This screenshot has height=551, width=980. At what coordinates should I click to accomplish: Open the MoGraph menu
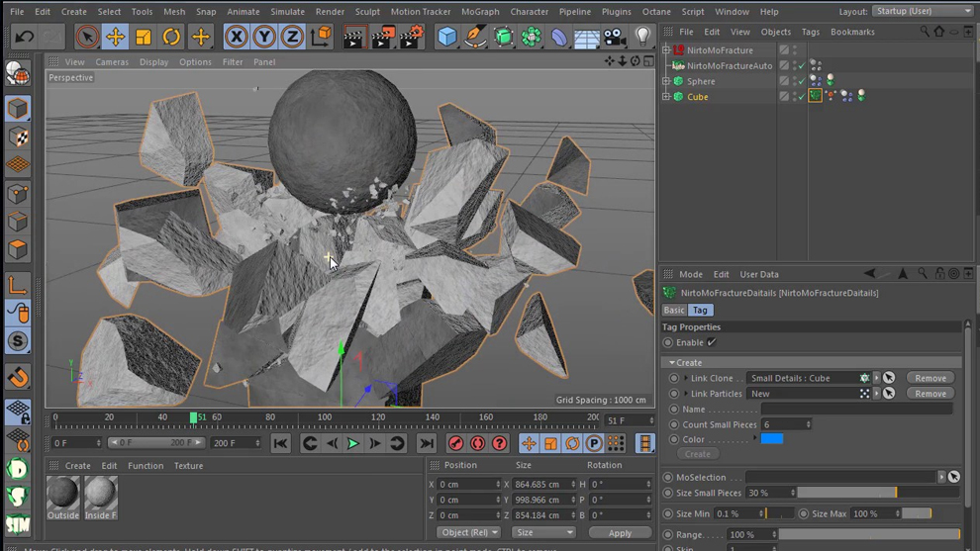(x=480, y=11)
